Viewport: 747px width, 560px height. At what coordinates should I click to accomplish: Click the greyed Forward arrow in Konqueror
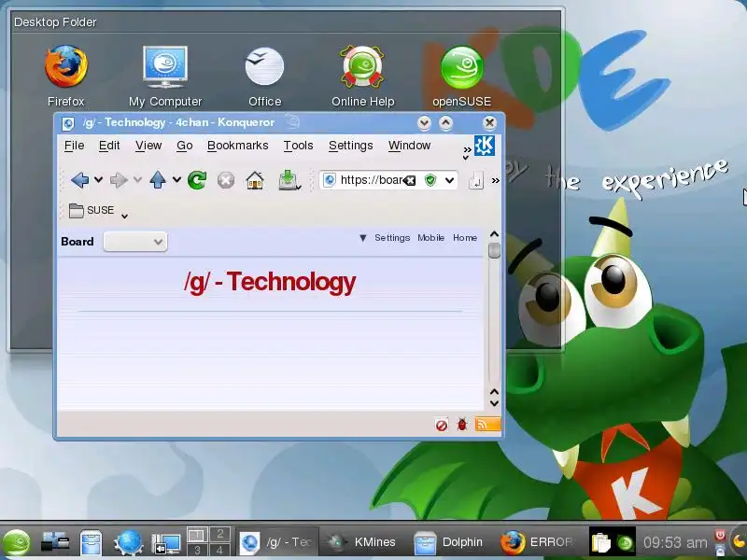click(x=119, y=180)
